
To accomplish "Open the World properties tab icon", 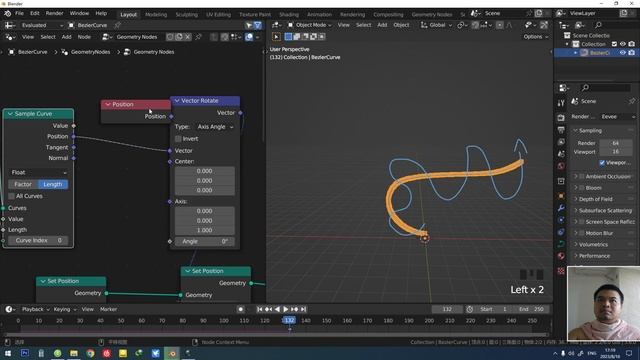I will point(561,166).
